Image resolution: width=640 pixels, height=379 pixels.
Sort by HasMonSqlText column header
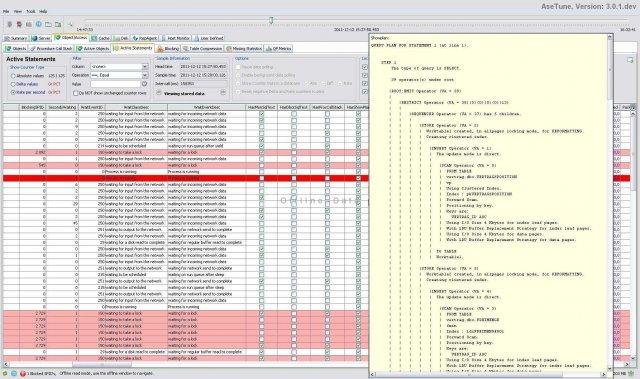pyautogui.click(x=262, y=107)
